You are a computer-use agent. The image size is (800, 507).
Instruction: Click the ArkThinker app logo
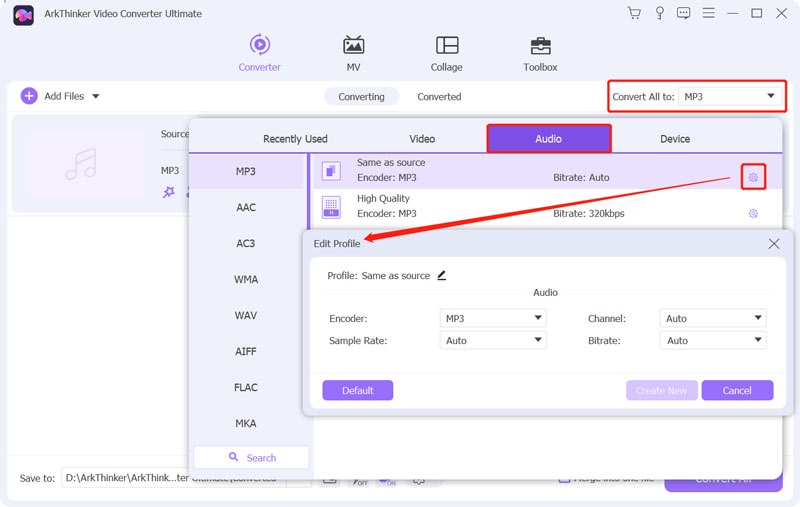point(23,15)
